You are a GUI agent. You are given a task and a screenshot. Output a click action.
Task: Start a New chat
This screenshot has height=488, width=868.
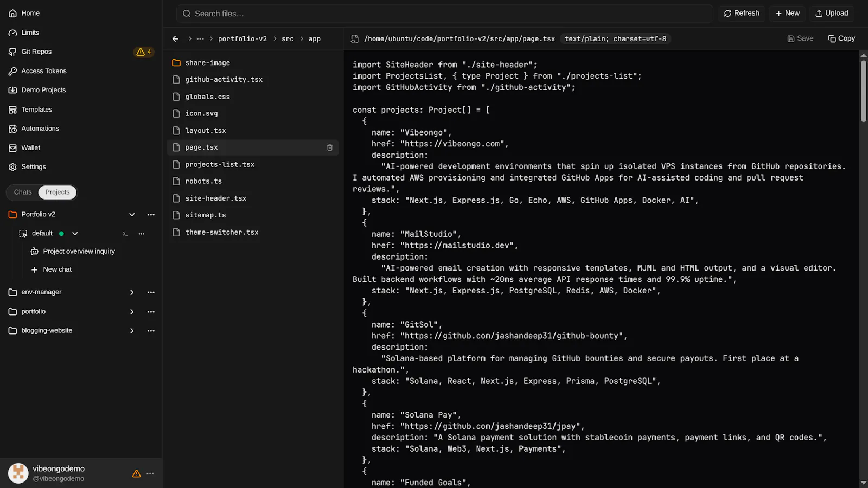point(57,269)
